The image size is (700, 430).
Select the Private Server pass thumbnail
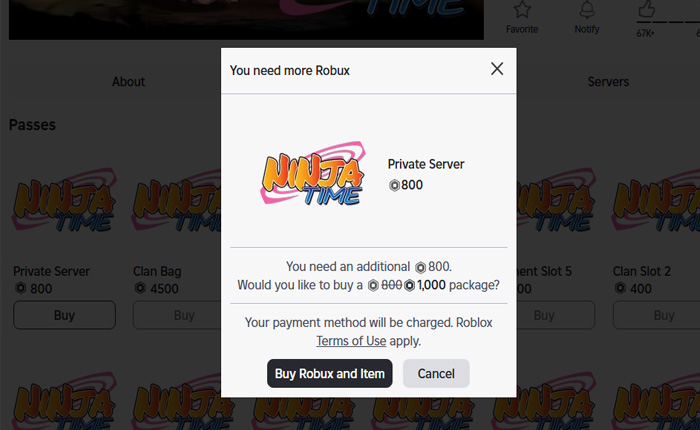click(64, 205)
